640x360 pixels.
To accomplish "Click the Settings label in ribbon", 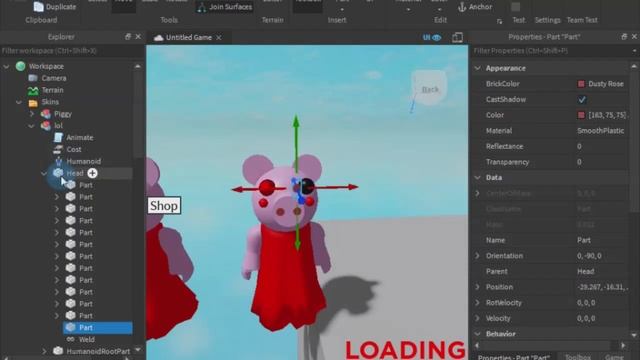I will [547, 20].
